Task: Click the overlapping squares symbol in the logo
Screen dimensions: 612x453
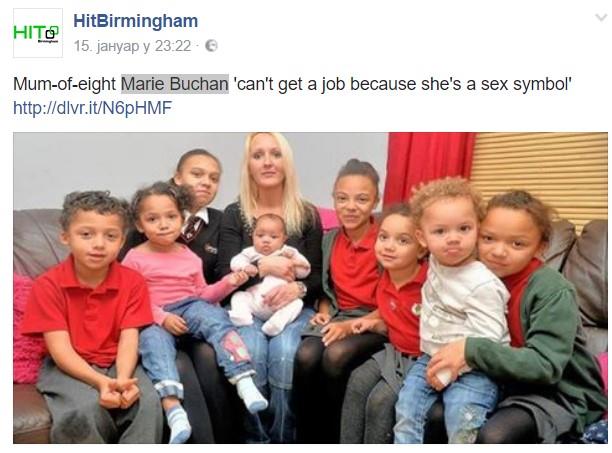Action: (52, 32)
